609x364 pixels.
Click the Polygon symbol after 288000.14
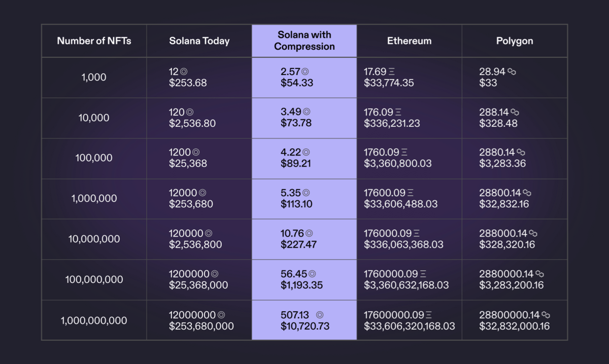(x=533, y=233)
